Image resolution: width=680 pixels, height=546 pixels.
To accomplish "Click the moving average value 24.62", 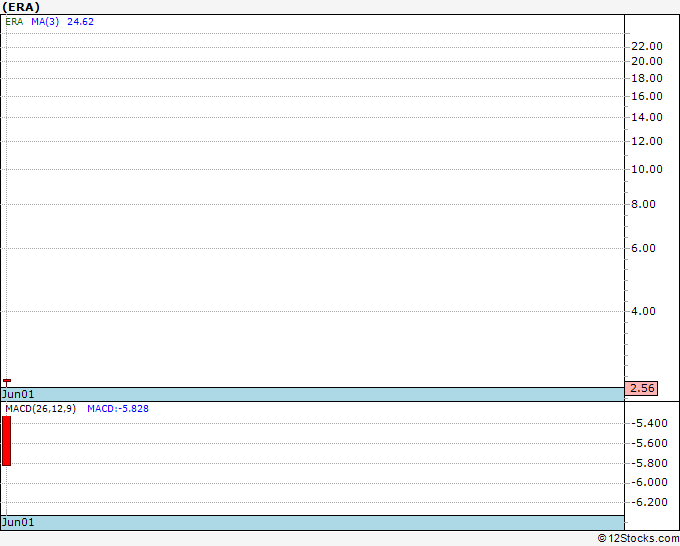I will click(x=80, y=22).
